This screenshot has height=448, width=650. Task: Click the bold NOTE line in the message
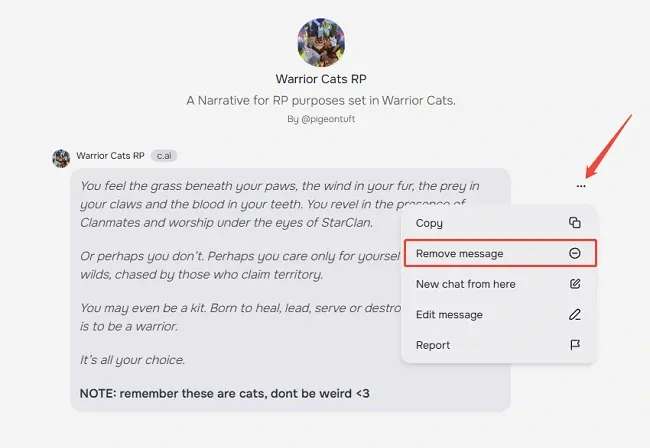(x=224, y=393)
